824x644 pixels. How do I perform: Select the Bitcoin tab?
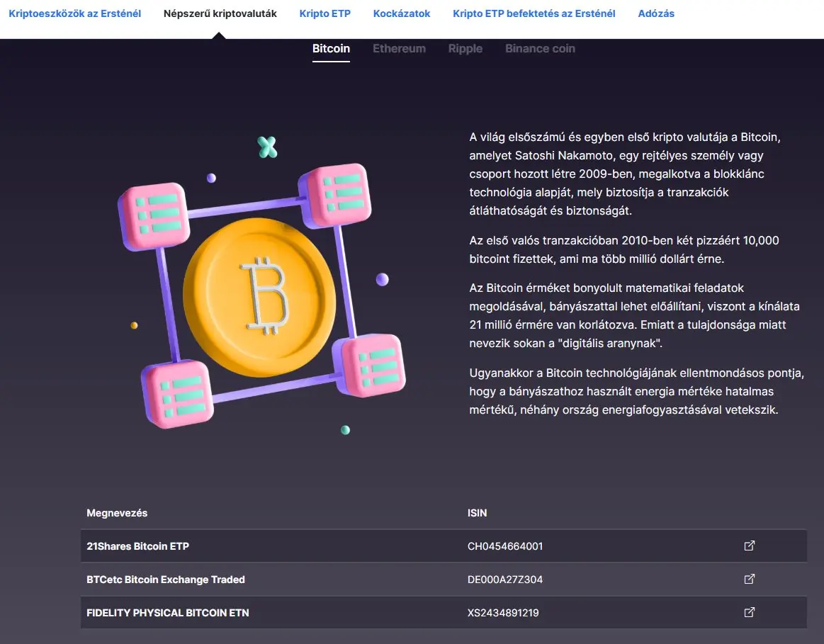[331, 49]
